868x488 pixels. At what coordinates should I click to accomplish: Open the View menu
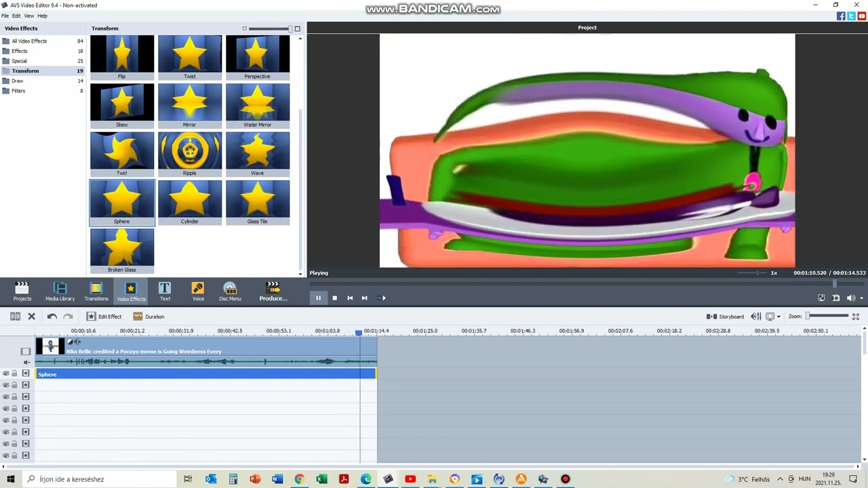[29, 16]
